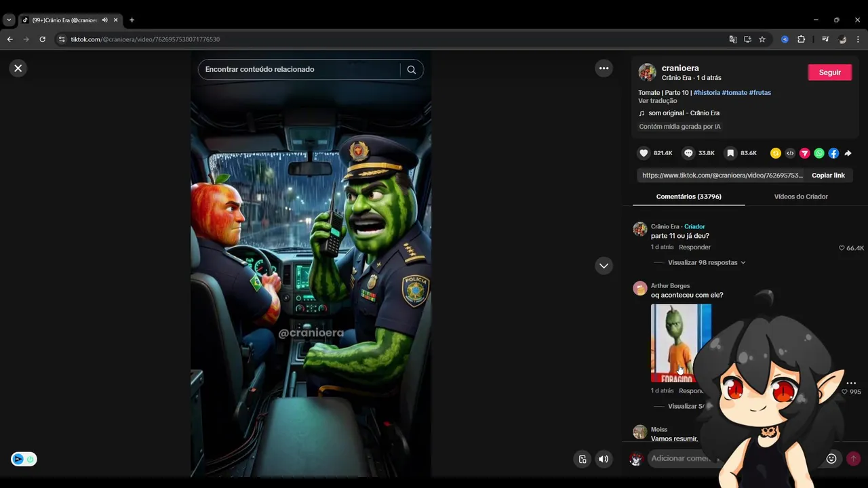
Task: Reload the TikTok page
Action: (42, 39)
